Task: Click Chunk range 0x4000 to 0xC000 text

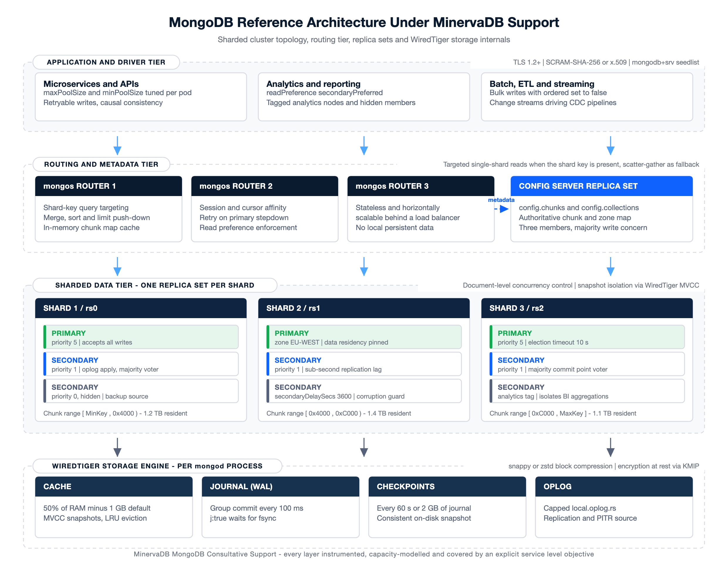Action: pos(338,413)
